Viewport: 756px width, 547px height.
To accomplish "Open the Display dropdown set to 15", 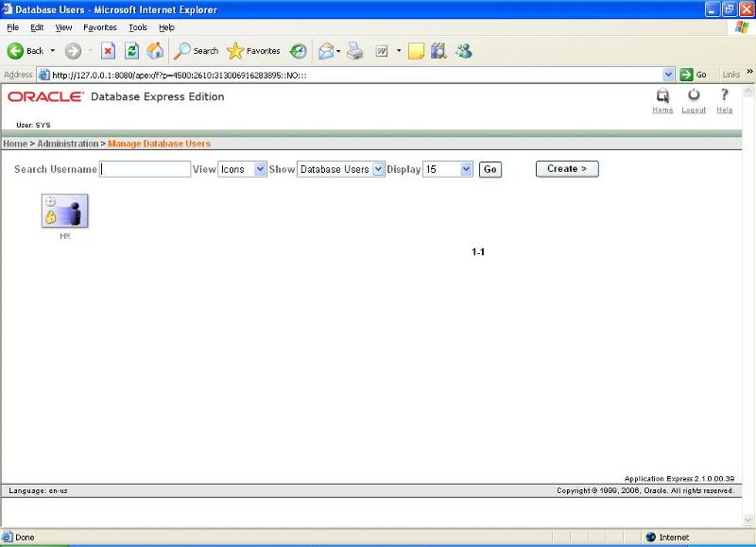I will tap(448, 169).
